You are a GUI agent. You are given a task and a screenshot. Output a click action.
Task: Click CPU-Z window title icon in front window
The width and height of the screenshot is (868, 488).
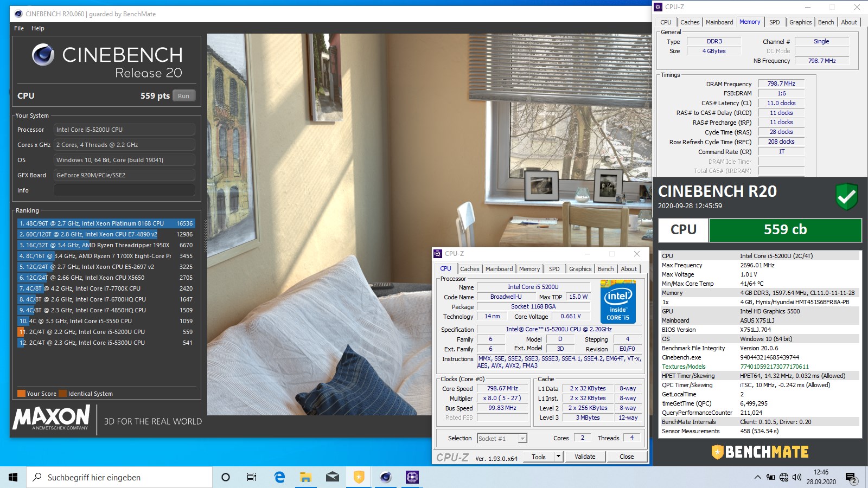pyautogui.click(x=438, y=254)
